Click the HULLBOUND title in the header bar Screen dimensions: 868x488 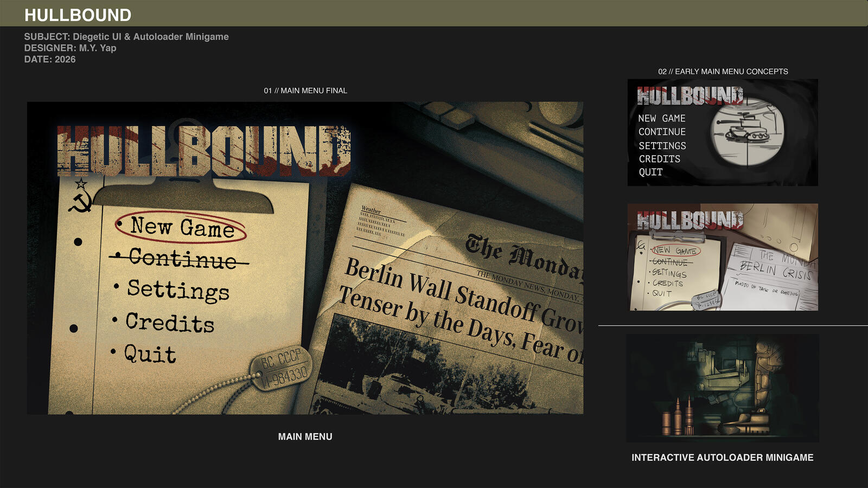[x=78, y=15]
